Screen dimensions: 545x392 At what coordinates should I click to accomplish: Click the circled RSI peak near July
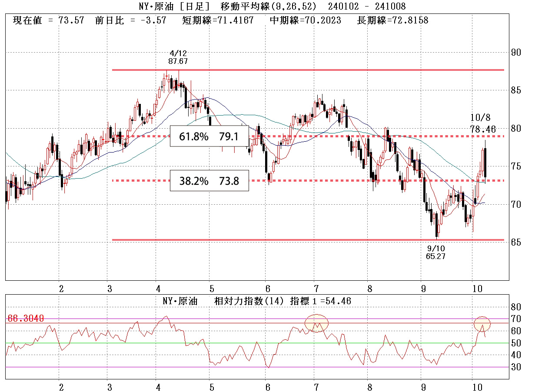pos(316,323)
